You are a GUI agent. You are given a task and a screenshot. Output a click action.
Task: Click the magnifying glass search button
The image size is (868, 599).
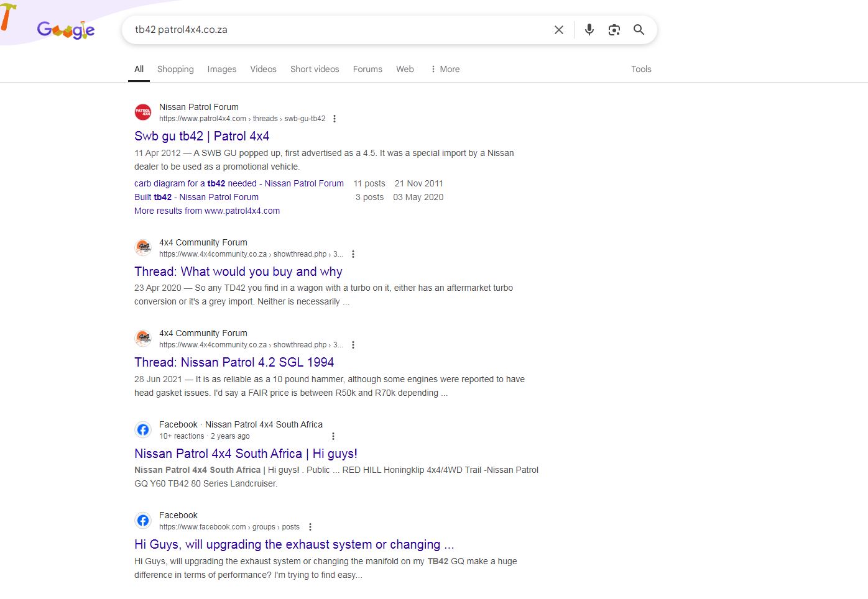(x=639, y=30)
